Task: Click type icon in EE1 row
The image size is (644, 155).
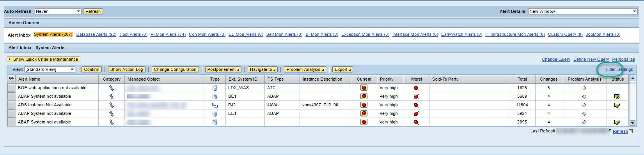Action: pos(215,114)
